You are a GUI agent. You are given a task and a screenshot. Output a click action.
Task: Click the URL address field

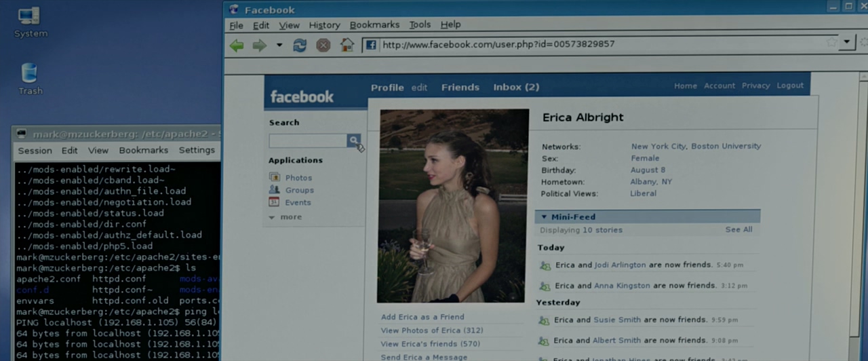pyautogui.click(x=600, y=44)
